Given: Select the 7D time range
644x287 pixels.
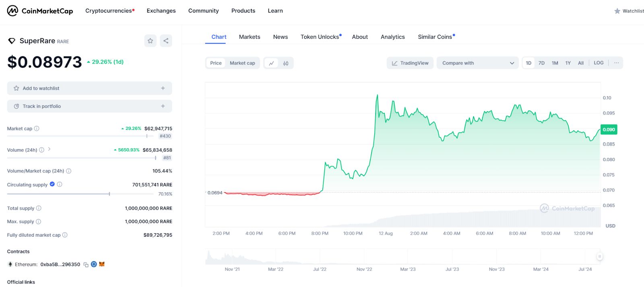Looking at the screenshot, I should click(x=541, y=63).
